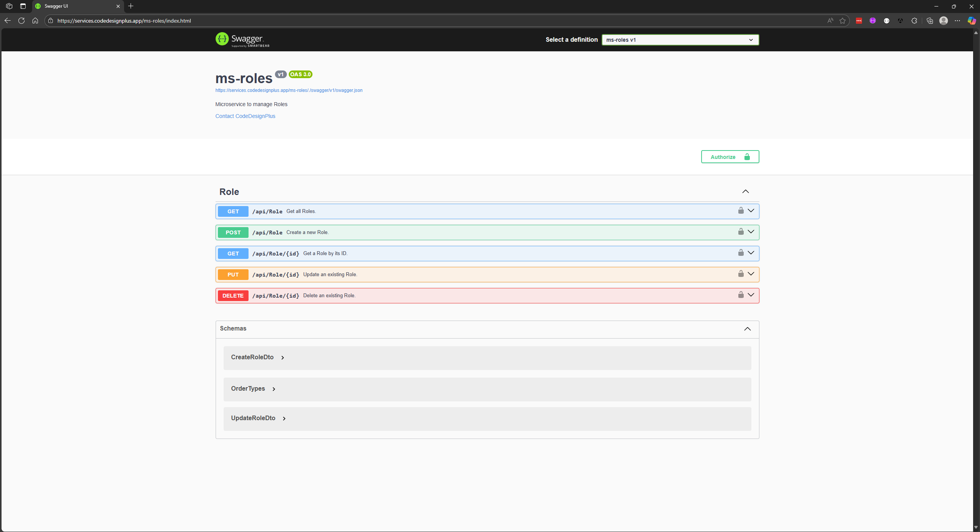Click the lock icon on GET /api/Role row
This screenshot has width=980, height=532.
pyautogui.click(x=741, y=211)
